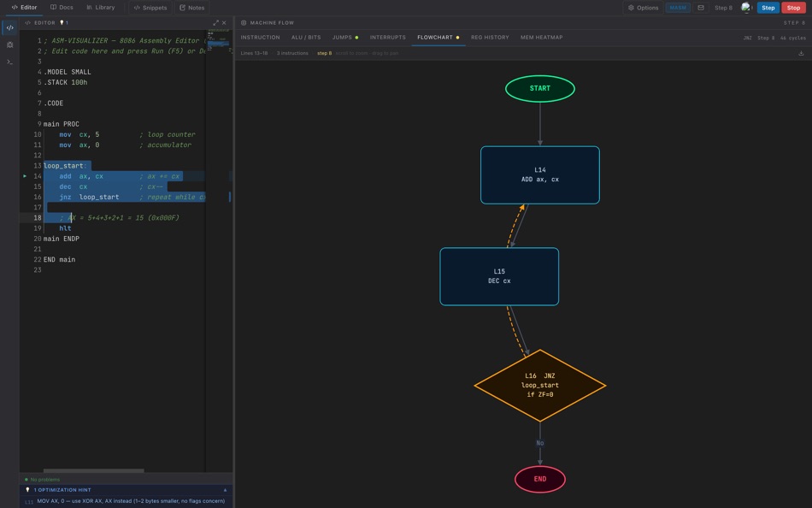The width and height of the screenshot is (812, 508).
Task: Click the No problems status indicator
Action: (43, 480)
